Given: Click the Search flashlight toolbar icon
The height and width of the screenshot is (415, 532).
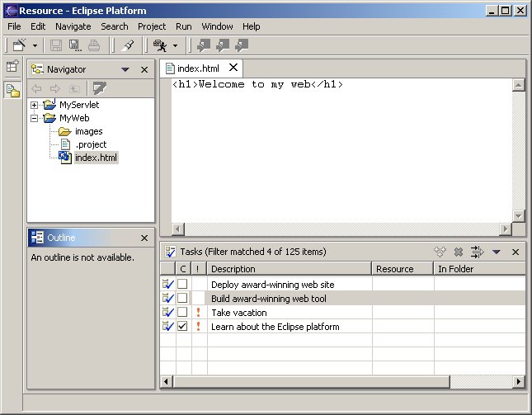Looking at the screenshot, I should click(127, 45).
